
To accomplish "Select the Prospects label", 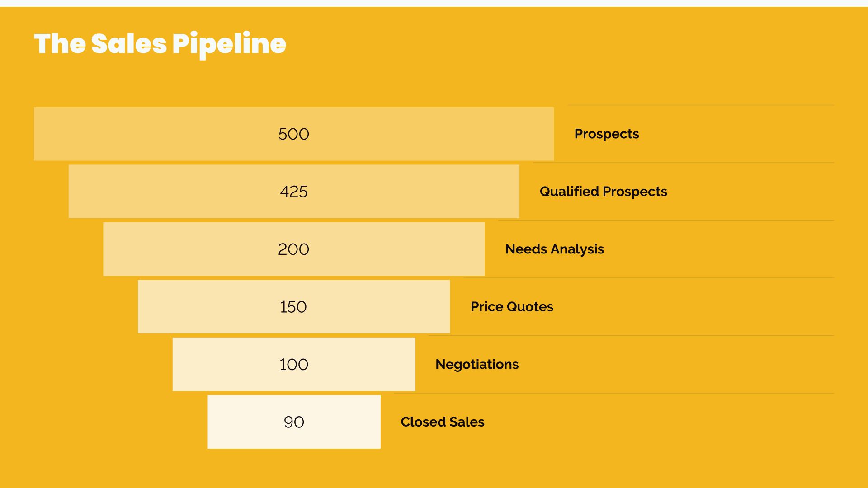I will (607, 134).
